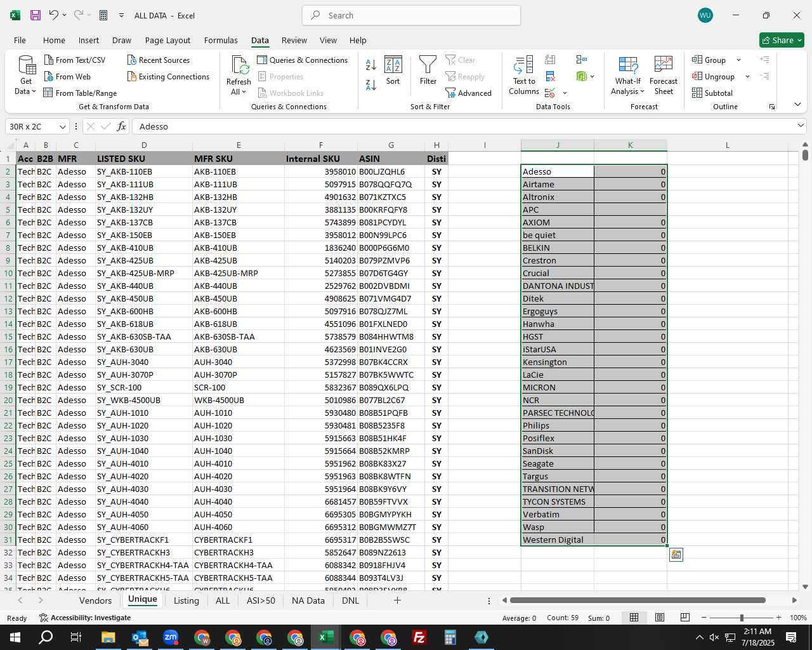The height and width of the screenshot is (650, 812).
Task: Click the Group button
Action: (709, 60)
